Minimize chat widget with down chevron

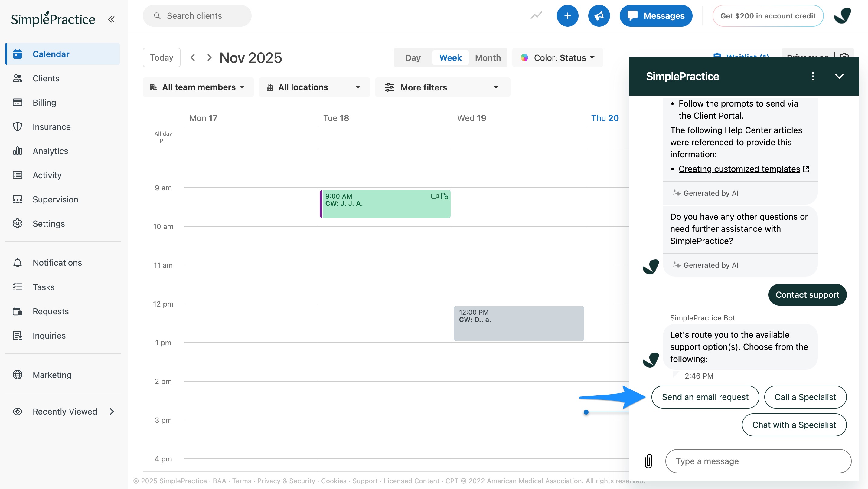[x=839, y=76]
